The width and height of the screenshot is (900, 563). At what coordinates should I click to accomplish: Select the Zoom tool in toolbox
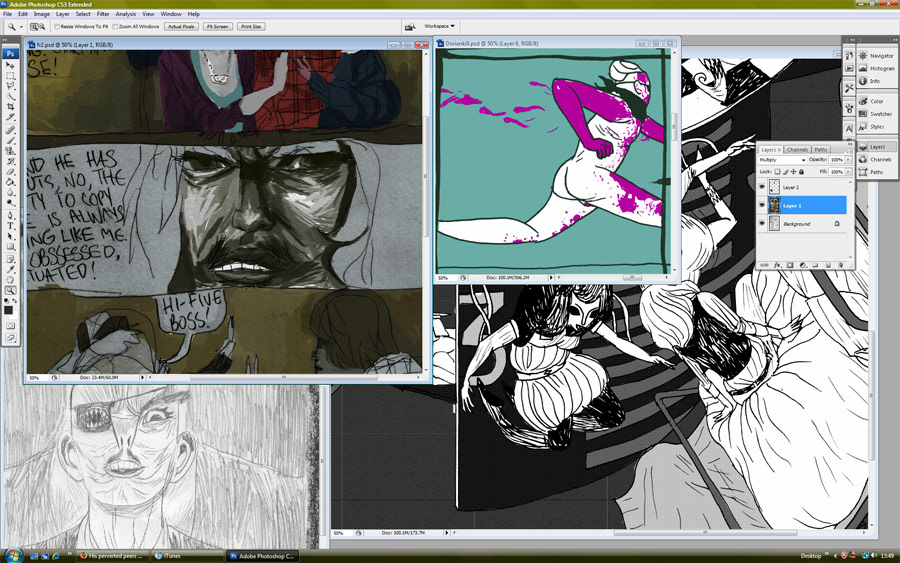click(x=10, y=291)
